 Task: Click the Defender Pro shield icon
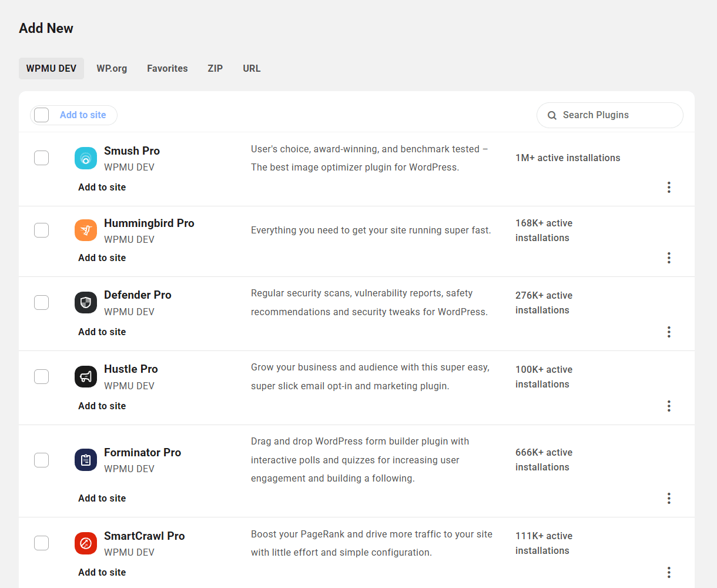86,303
